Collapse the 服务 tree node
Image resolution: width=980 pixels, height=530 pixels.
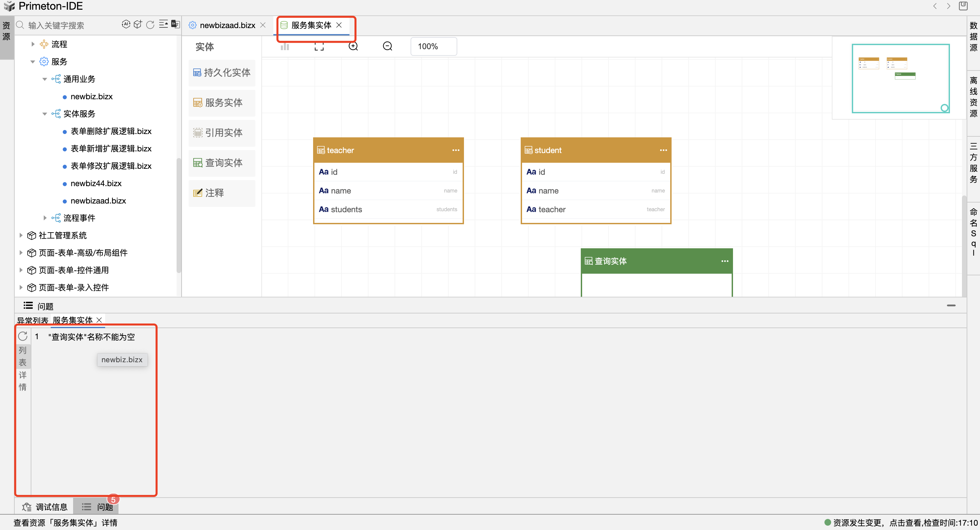tap(33, 62)
